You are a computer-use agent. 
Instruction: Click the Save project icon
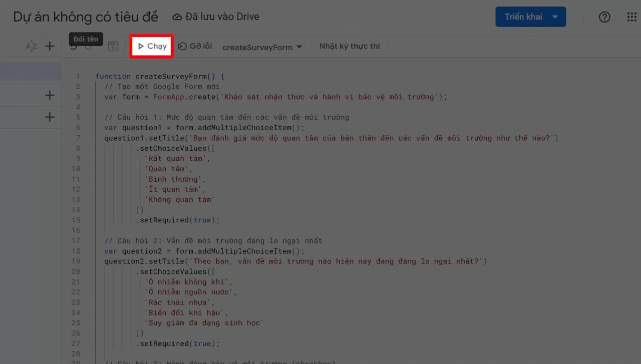click(114, 46)
